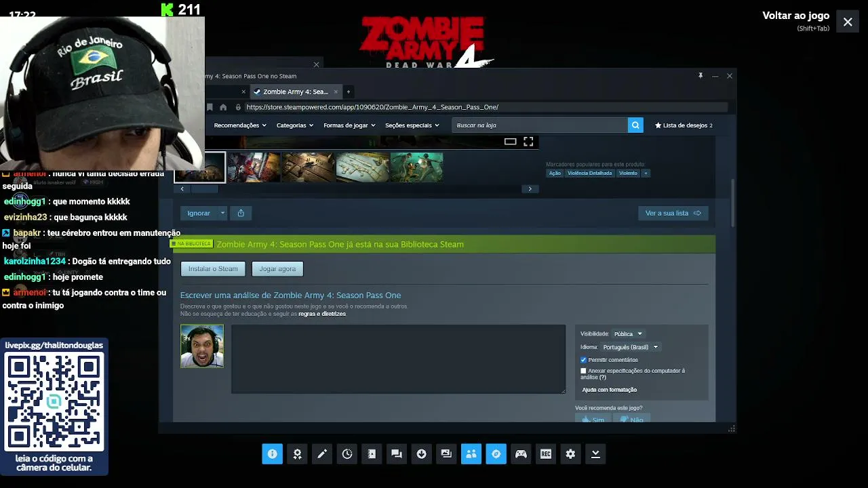Click the Jogar agora button
This screenshot has height=488, width=868.
(277, 269)
